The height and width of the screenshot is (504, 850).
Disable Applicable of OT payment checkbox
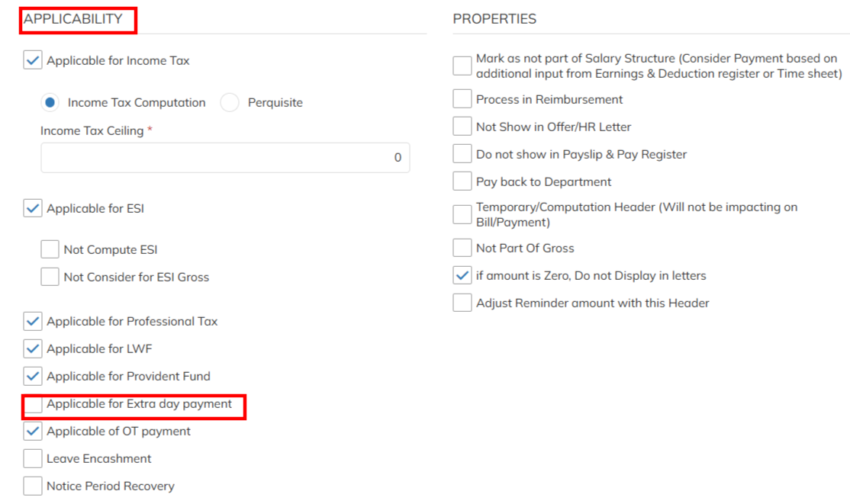[33, 432]
